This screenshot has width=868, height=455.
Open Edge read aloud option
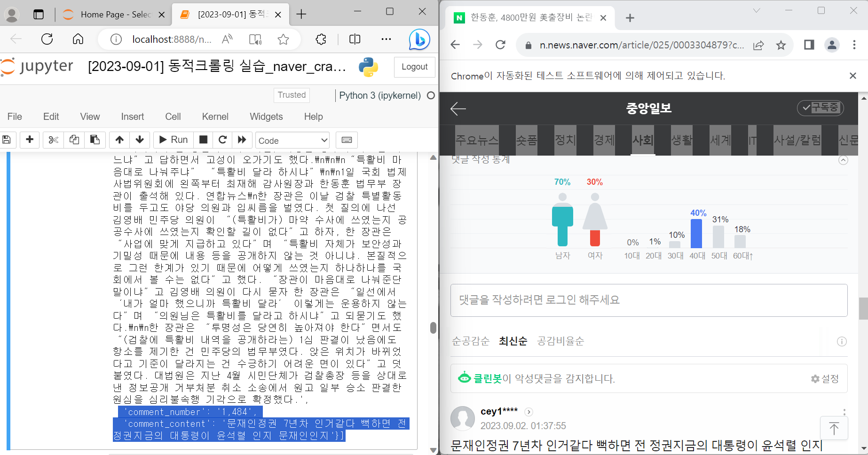tap(227, 39)
